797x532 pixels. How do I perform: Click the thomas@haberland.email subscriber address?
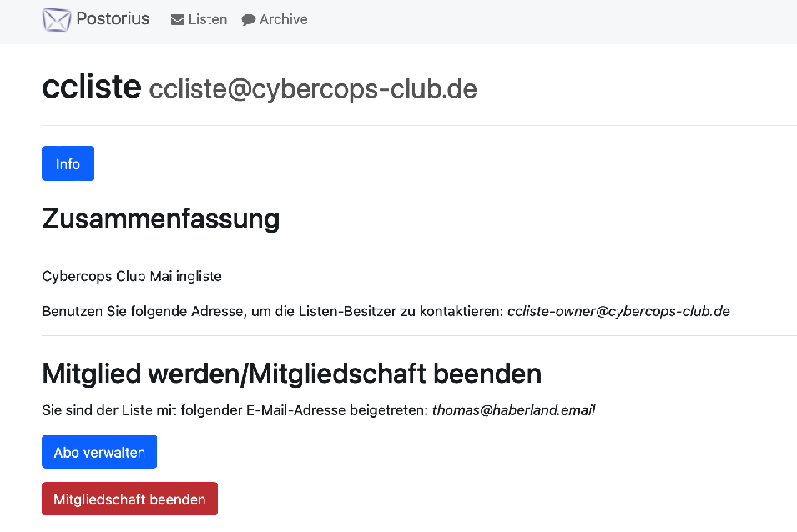click(x=513, y=410)
